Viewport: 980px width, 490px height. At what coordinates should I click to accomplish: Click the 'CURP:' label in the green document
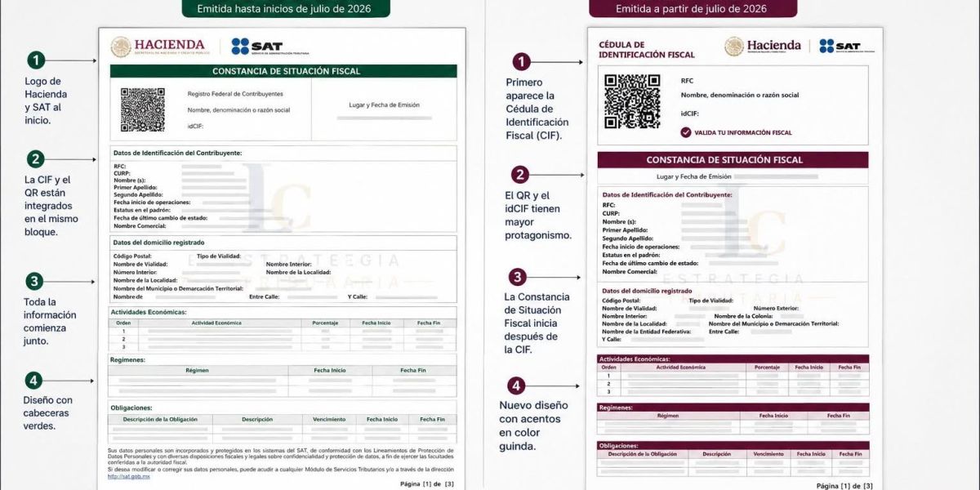pyautogui.click(x=122, y=173)
